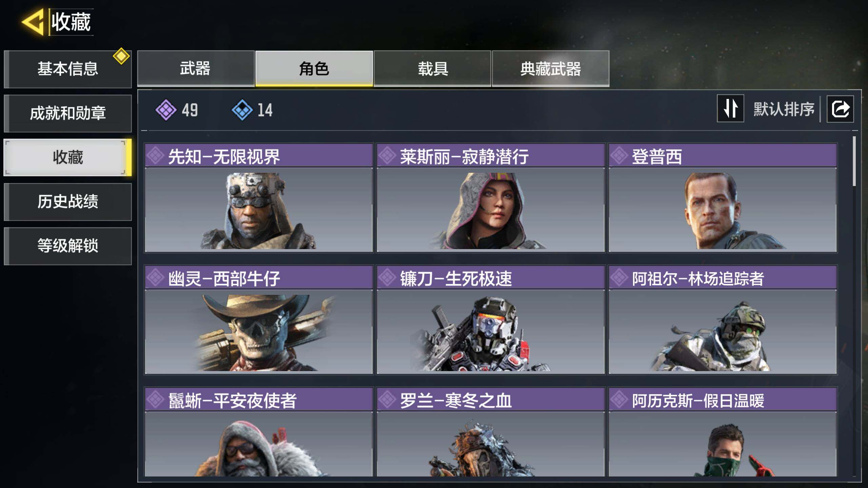868x488 pixels.
Task: Click the yellow back arrow icon
Action: (33, 22)
